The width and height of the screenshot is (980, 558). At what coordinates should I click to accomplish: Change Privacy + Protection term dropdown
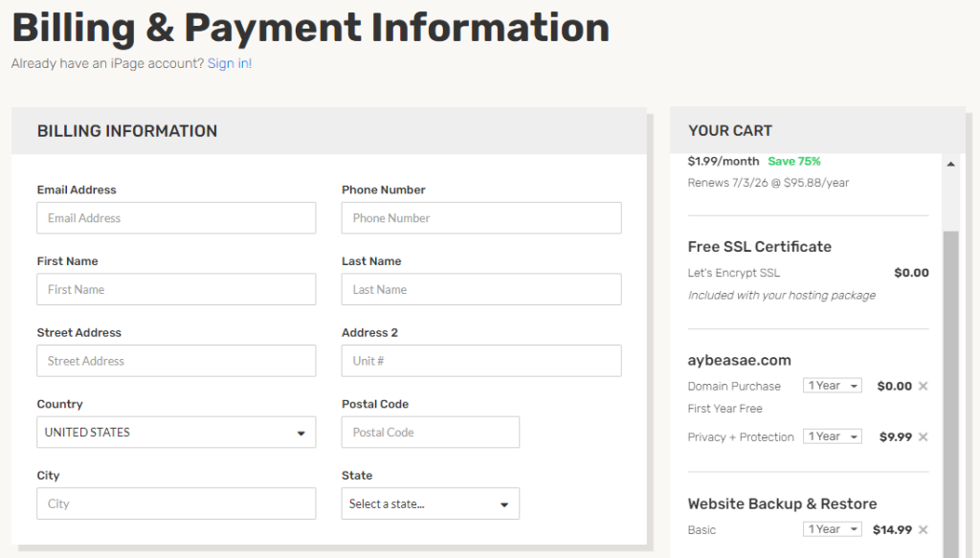833,436
